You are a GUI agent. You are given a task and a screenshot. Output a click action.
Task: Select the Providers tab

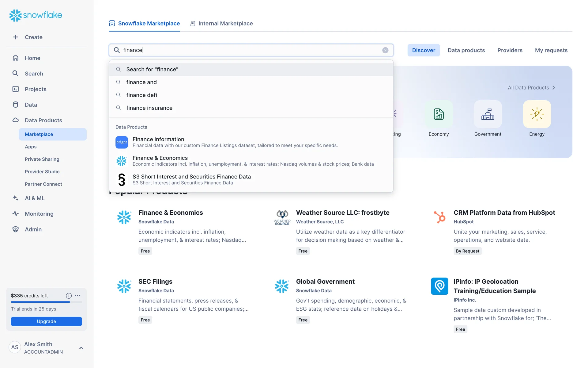coord(510,50)
